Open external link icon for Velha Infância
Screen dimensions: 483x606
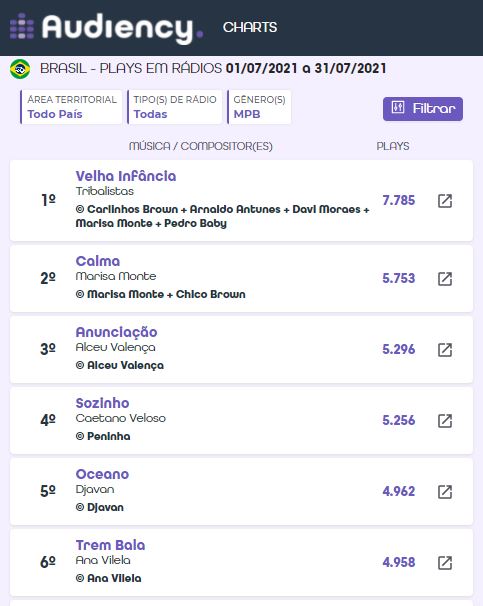tap(445, 201)
